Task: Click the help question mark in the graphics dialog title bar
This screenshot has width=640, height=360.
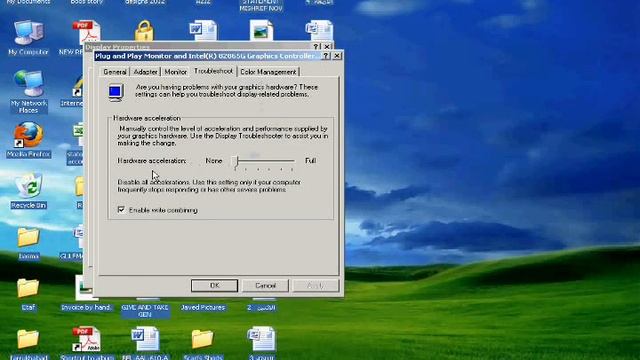Action: pyautogui.click(x=326, y=56)
